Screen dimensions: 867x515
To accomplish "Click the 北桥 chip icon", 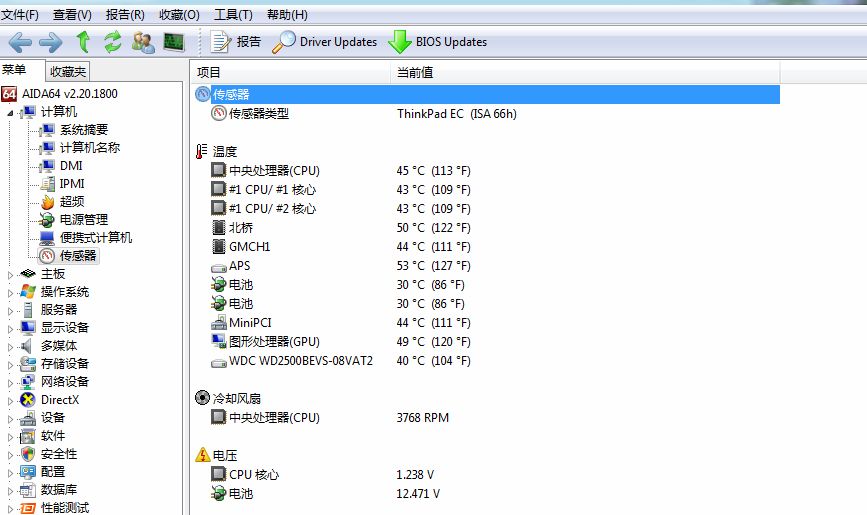I will pos(219,227).
